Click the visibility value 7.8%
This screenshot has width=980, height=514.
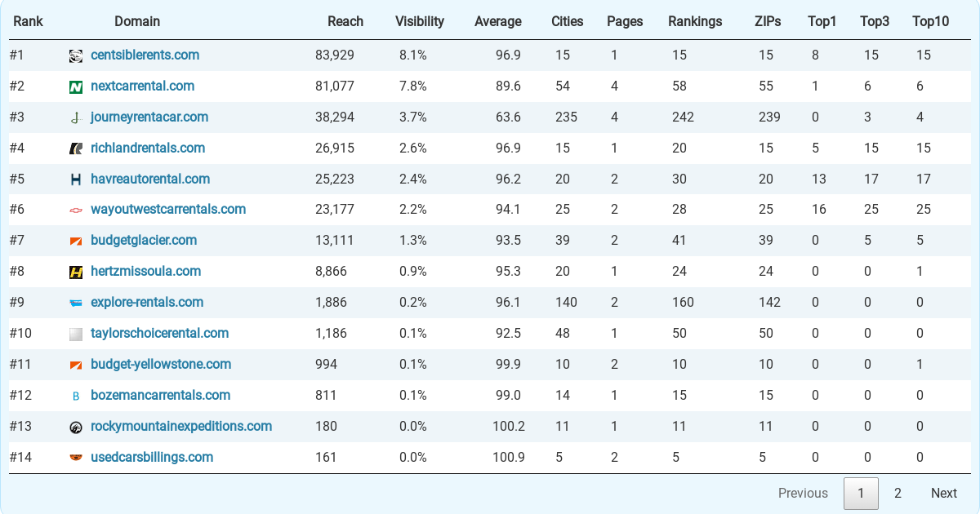(413, 86)
